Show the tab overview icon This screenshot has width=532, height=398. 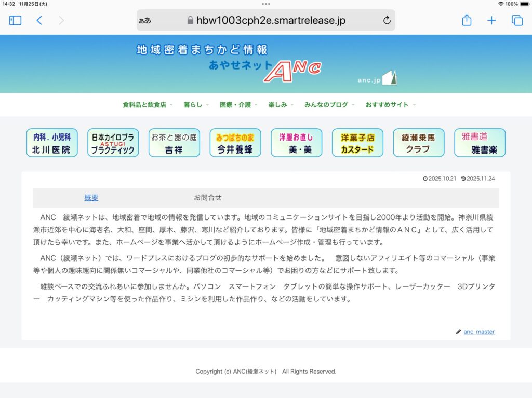click(x=517, y=20)
